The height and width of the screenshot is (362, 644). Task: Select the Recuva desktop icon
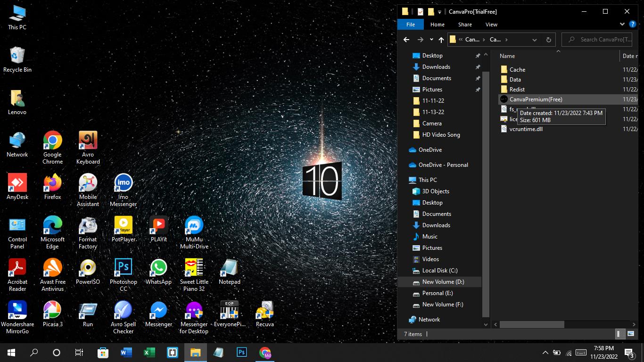(x=264, y=315)
